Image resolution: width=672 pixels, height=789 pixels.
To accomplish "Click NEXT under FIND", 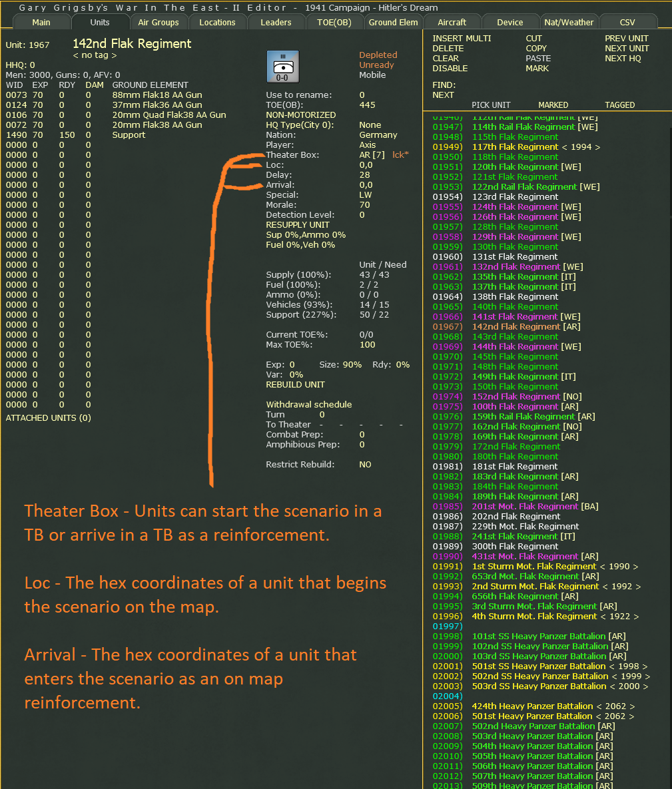I will [x=443, y=95].
